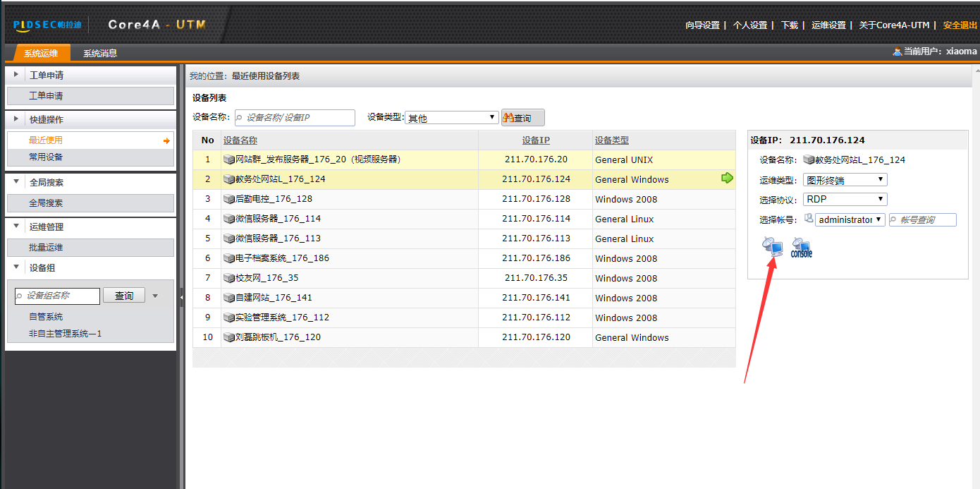Open 常用设备 in the sidebar
Image resolution: width=980 pixels, height=489 pixels.
pyautogui.click(x=90, y=157)
